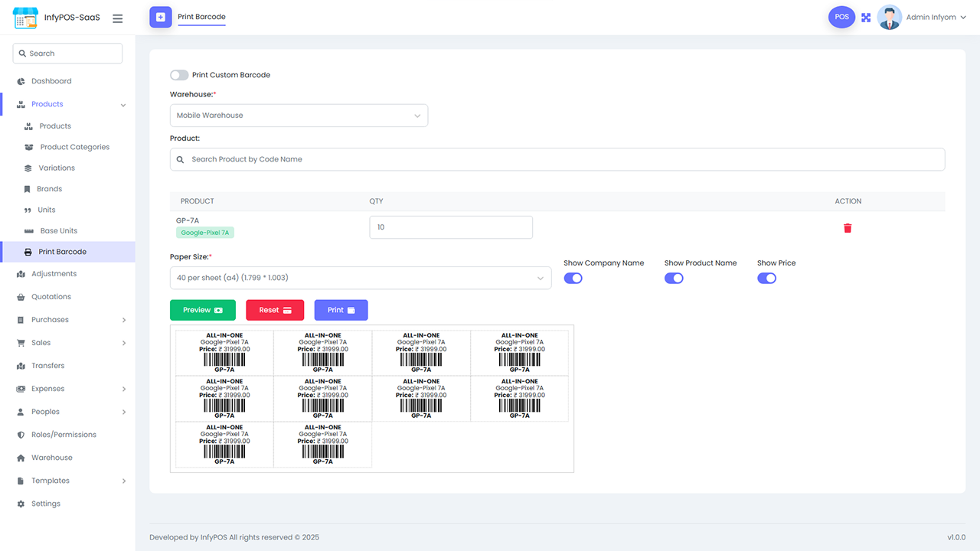Enable Print Custom Barcode
Screen dimensions: 980x551
pos(178,74)
